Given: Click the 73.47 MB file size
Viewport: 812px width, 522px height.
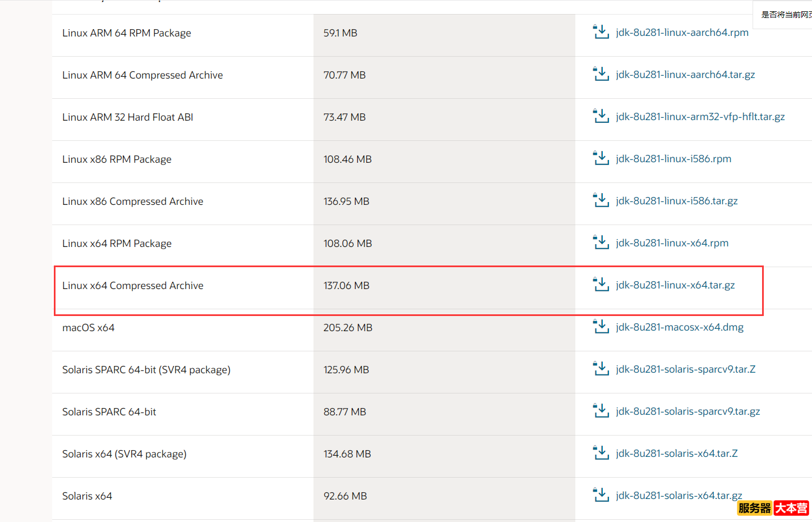Looking at the screenshot, I should pos(344,117).
